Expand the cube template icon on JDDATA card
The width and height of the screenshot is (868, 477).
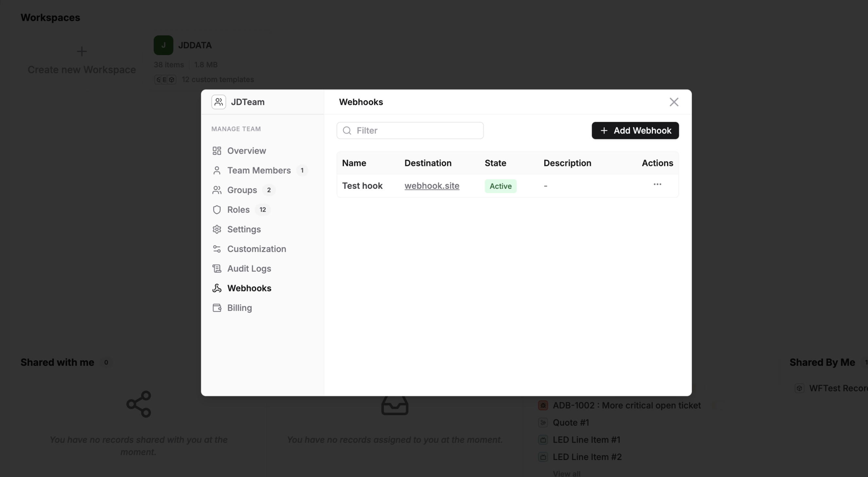172,79
